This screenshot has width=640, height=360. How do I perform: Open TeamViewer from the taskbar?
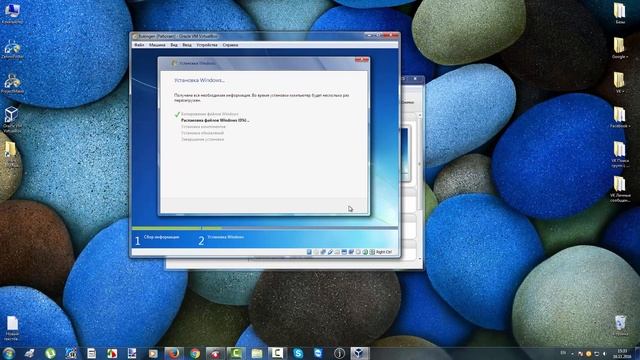[x=318, y=353]
